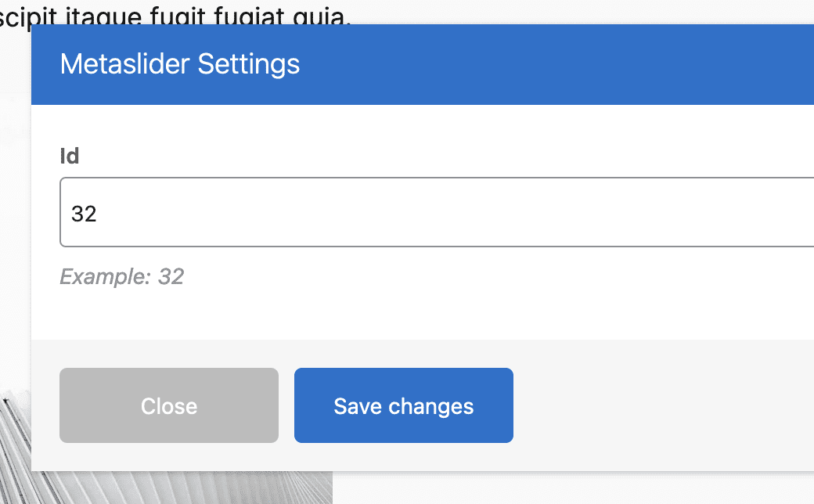The width and height of the screenshot is (814, 504).
Task: Click the number 32 in the example hint
Action: click(x=171, y=276)
